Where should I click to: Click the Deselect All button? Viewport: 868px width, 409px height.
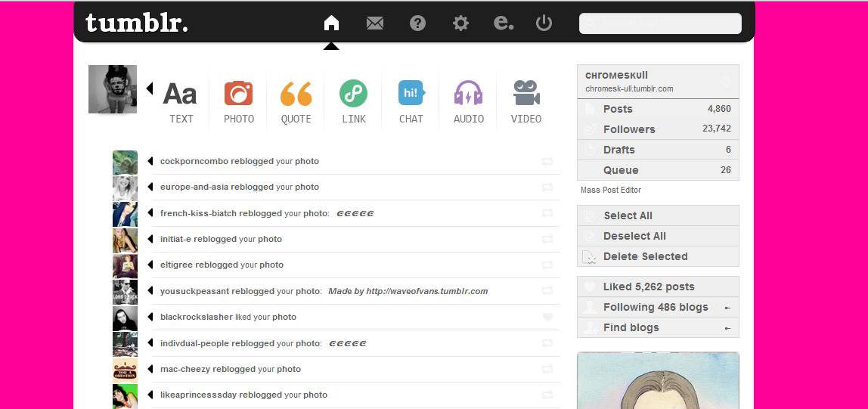click(x=659, y=236)
